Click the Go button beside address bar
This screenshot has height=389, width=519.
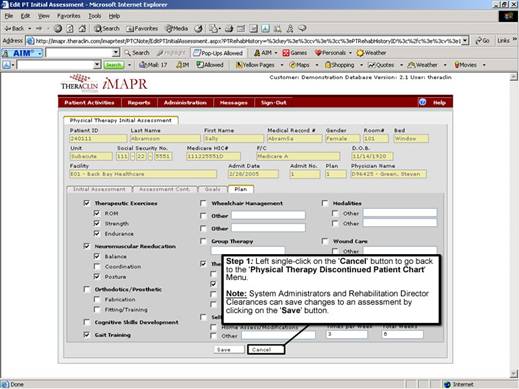(482, 41)
